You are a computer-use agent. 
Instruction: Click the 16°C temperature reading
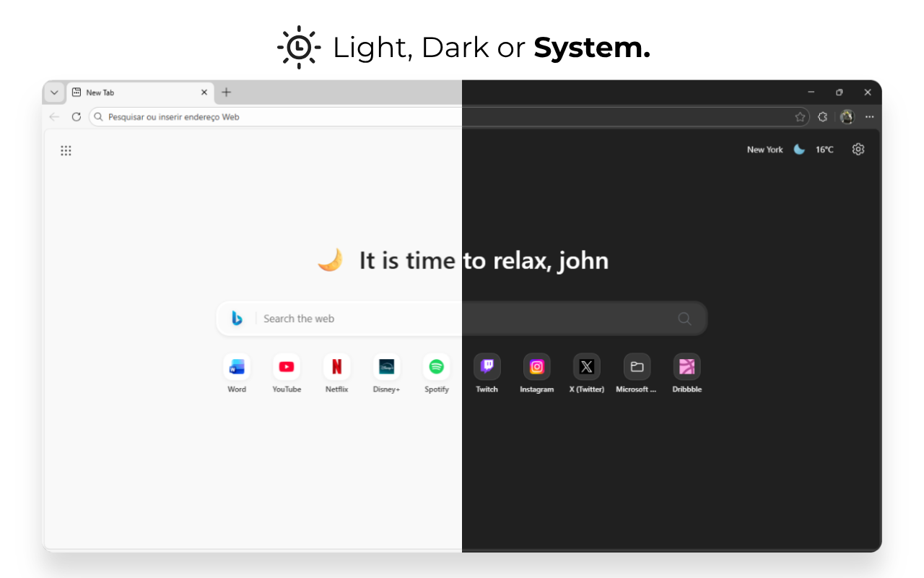coord(824,150)
